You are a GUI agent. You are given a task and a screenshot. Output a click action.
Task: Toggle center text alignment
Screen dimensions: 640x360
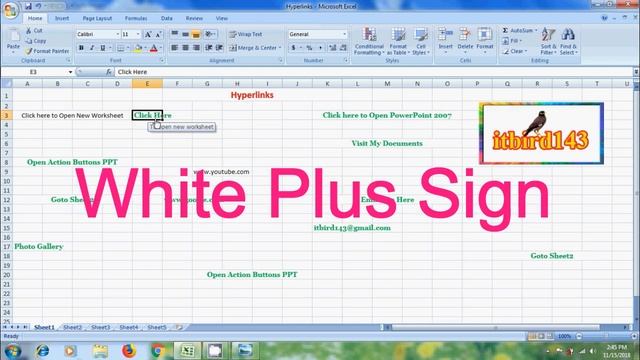pos(185,48)
